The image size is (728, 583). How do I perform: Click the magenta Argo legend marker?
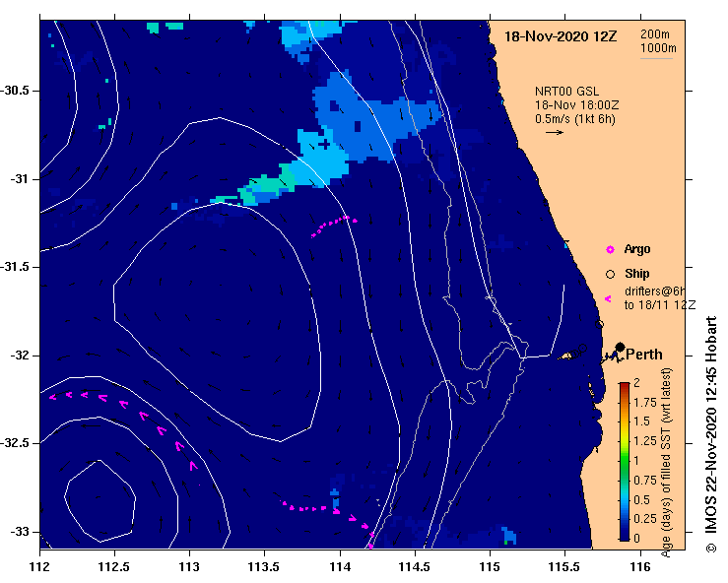pos(610,250)
